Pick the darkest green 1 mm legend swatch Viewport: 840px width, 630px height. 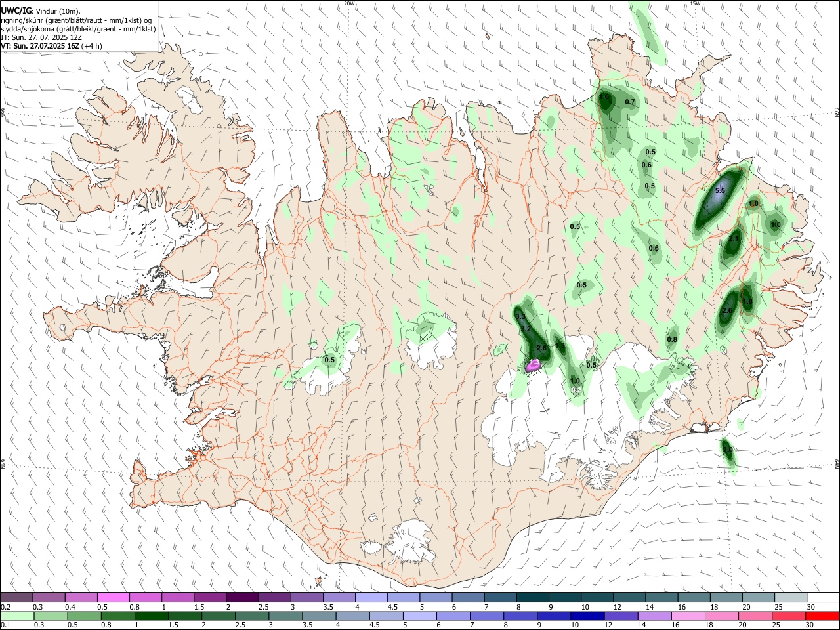pyautogui.click(x=152, y=616)
